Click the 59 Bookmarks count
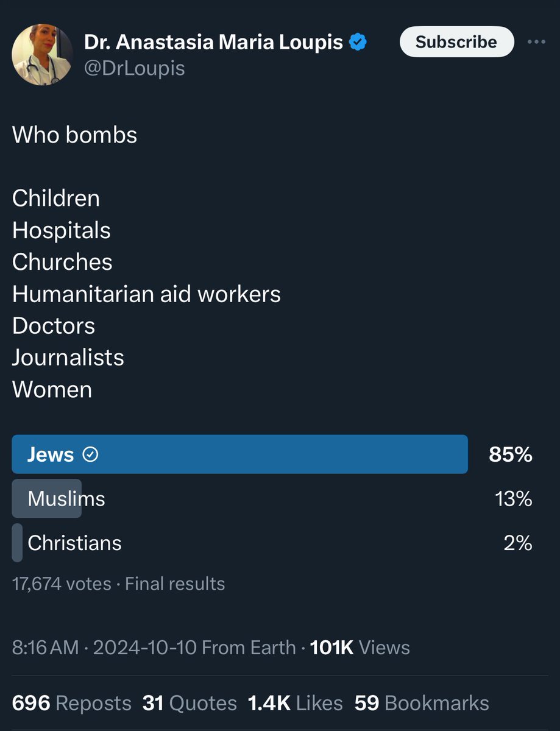This screenshot has width=560, height=731. [x=422, y=703]
